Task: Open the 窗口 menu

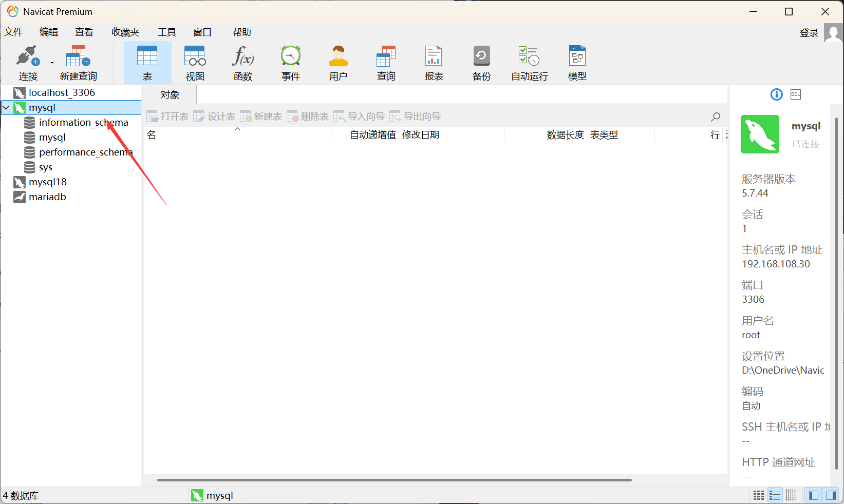Action: coord(202,32)
